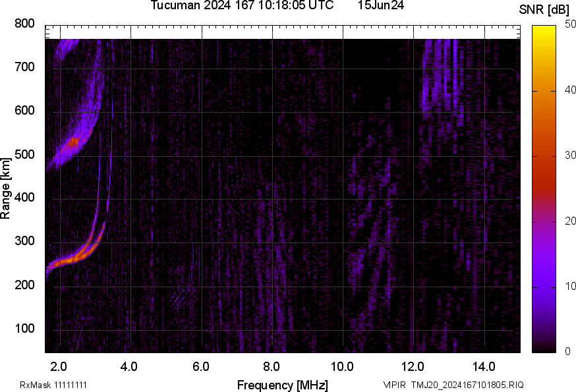Image resolution: width=576 pixels, height=392 pixels.
Task: Click the frequency tick label '12.0'
Action: tap(413, 367)
